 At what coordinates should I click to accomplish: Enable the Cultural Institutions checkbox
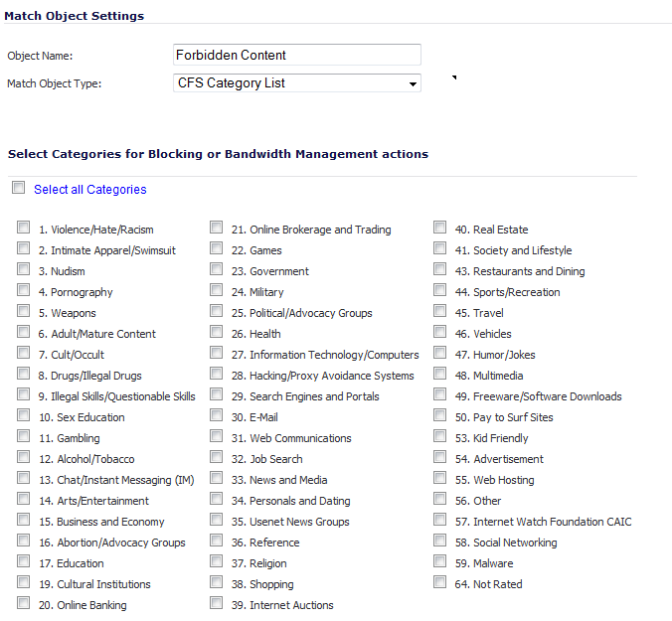click(23, 582)
